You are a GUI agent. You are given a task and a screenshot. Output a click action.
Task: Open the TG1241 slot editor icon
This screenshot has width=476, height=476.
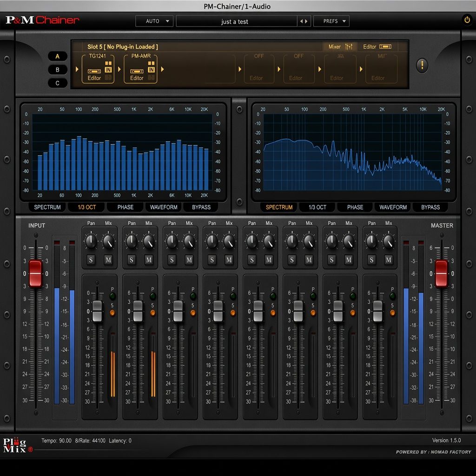[94, 71]
